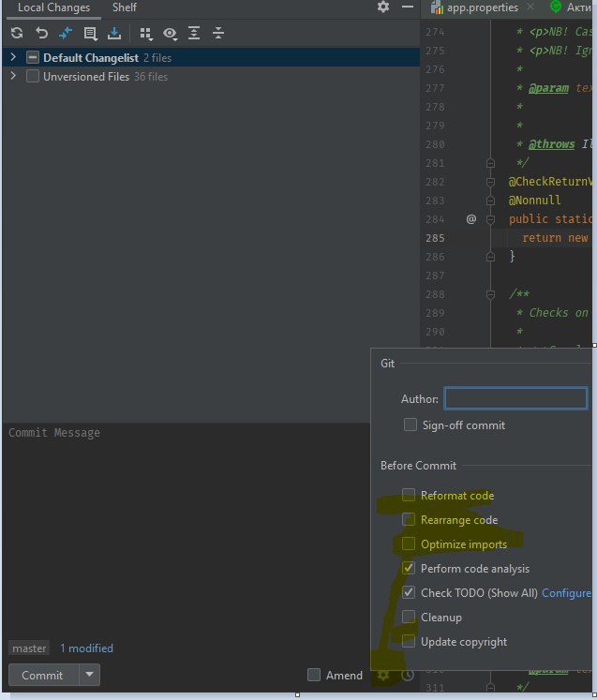Enable Rearrange code checkbox
The image size is (597, 700).
pos(408,520)
